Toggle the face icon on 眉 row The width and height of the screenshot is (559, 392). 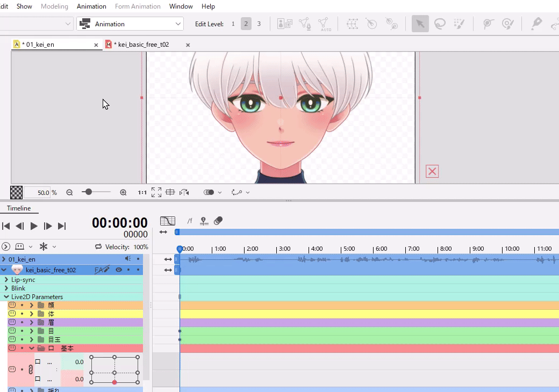12,322
